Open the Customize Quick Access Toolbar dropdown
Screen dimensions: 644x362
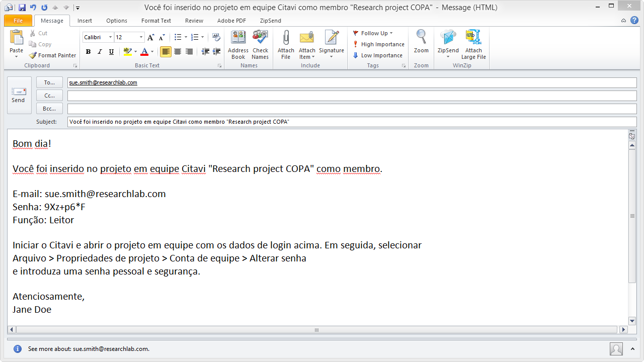pyautogui.click(x=77, y=8)
